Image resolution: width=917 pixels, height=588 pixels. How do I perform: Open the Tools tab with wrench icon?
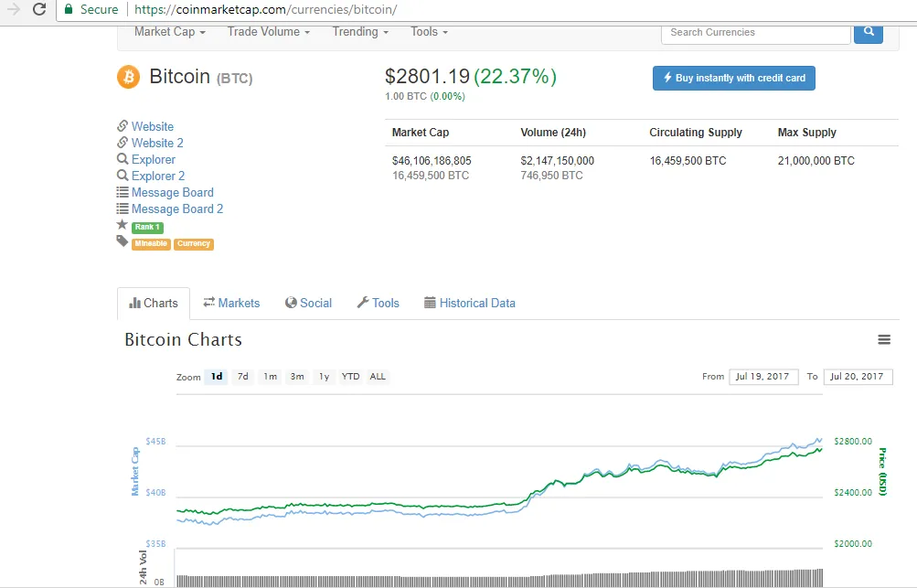(x=379, y=303)
